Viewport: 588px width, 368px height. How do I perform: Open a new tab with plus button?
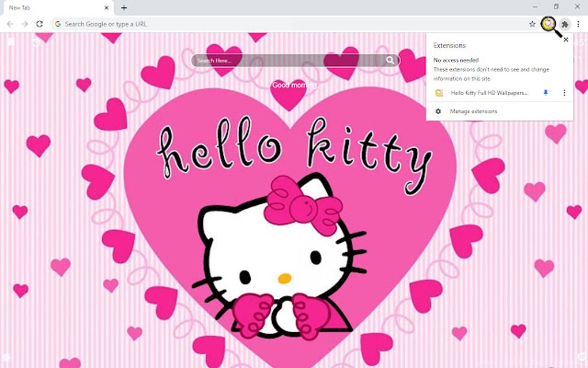(x=124, y=7)
